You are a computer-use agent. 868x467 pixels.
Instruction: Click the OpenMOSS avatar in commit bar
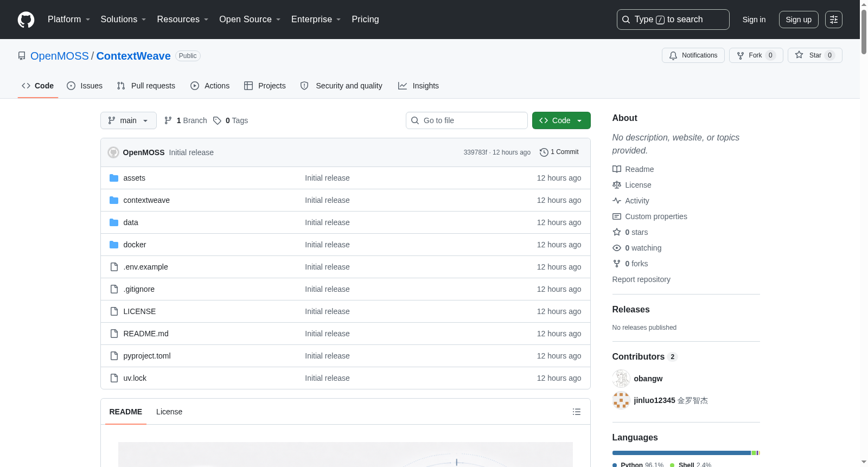pos(113,152)
